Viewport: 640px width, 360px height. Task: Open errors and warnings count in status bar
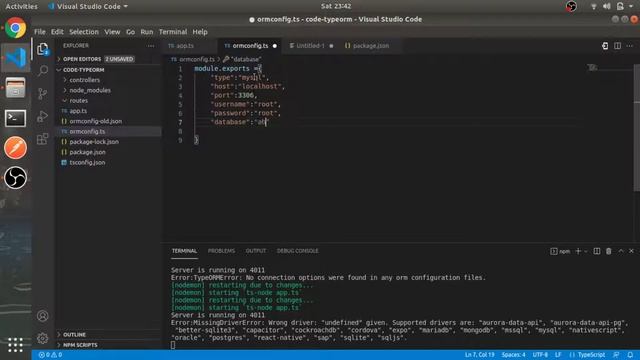pyautogui.click(x=50, y=355)
